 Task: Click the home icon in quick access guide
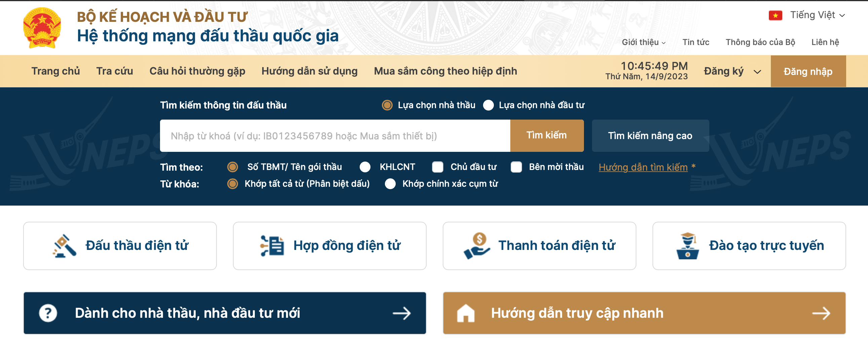click(467, 313)
